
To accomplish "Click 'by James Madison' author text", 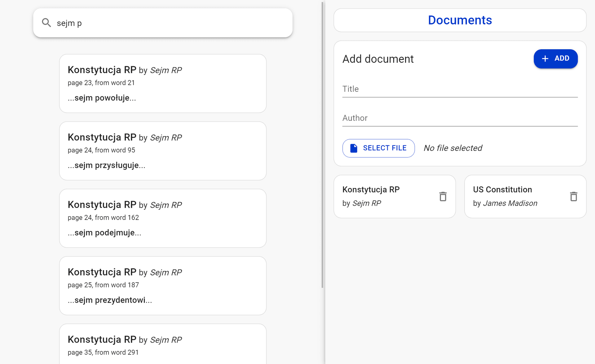I will (505, 203).
